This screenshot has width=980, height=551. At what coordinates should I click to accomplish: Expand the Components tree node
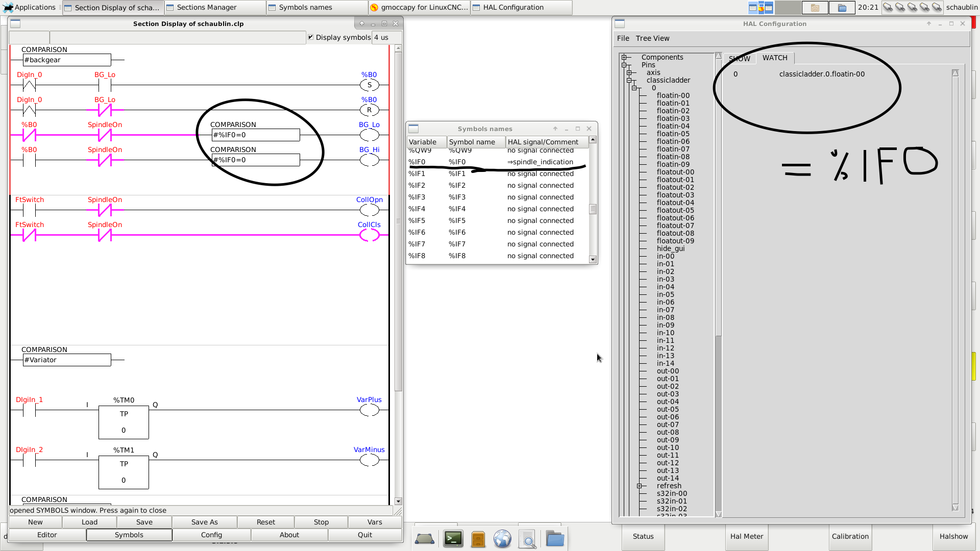(624, 57)
